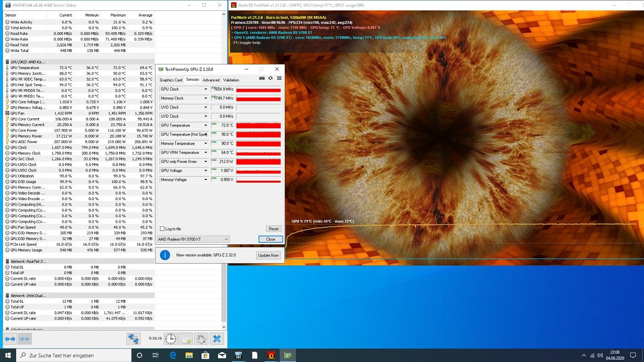Viewport: 644px width, 362px height.
Task: Select the GPU Fan Speed row in HWiNFO
Action: click(x=79, y=227)
